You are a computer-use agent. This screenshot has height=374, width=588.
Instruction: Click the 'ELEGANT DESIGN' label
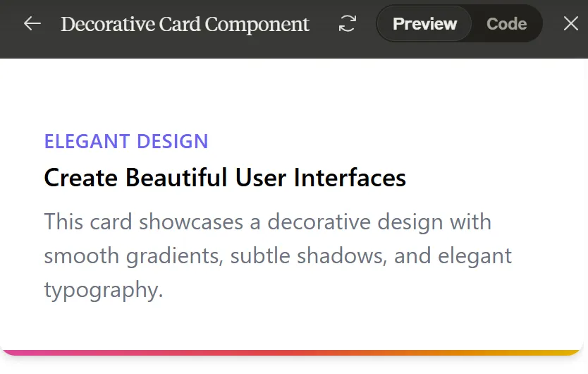126,142
